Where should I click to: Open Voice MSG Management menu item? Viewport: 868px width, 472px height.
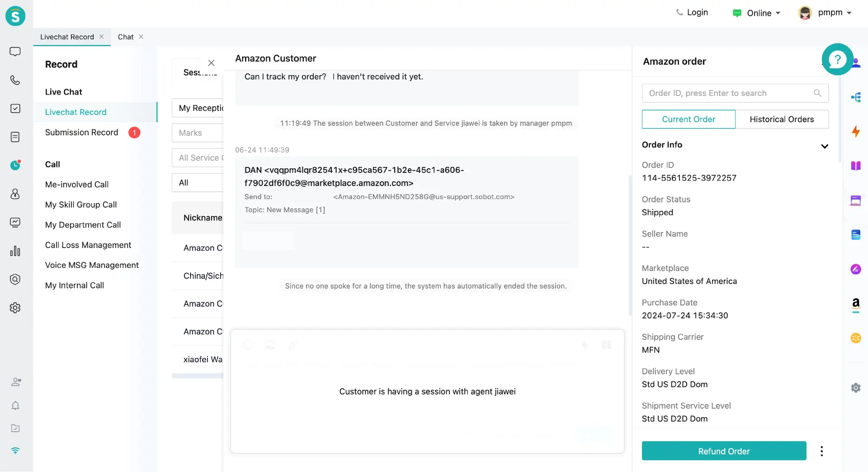point(92,265)
